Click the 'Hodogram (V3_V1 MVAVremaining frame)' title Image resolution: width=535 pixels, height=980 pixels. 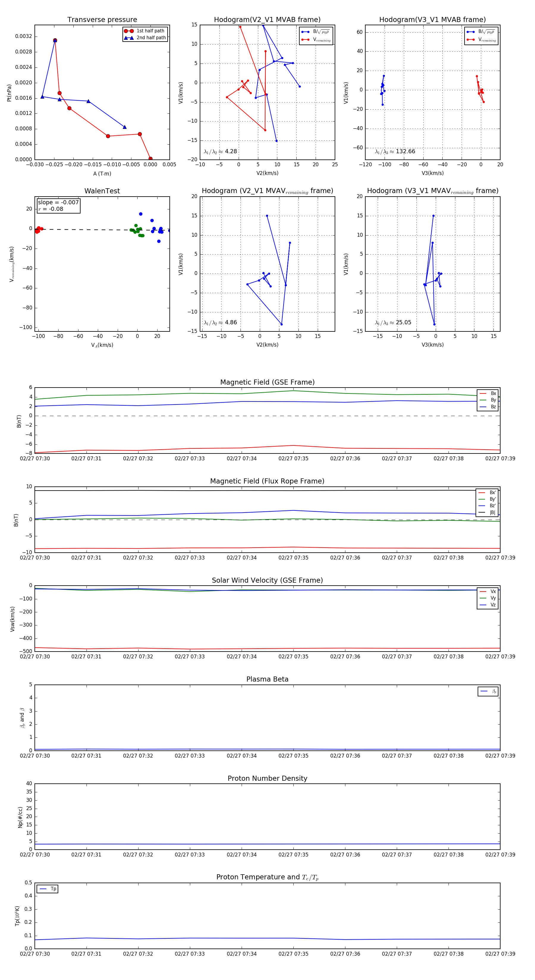click(x=432, y=191)
